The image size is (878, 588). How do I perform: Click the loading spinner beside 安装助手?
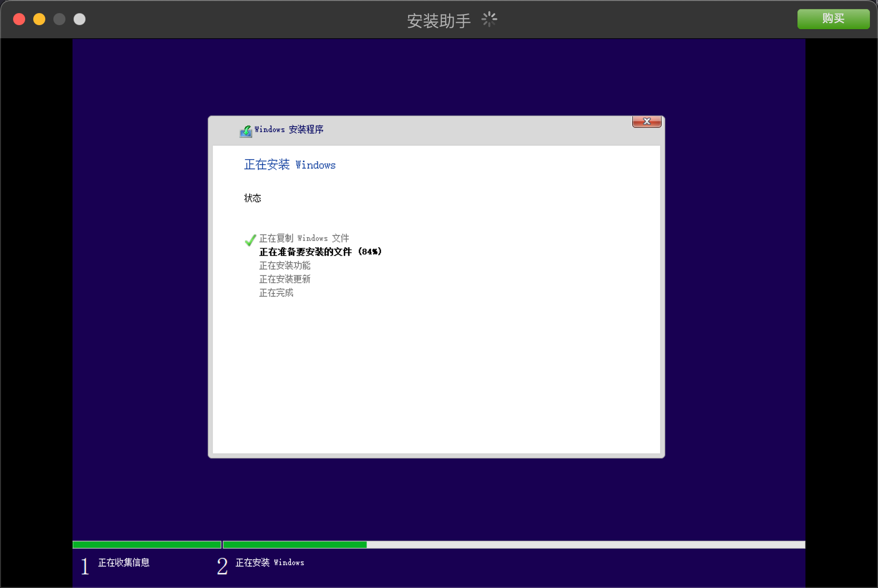[x=489, y=20]
